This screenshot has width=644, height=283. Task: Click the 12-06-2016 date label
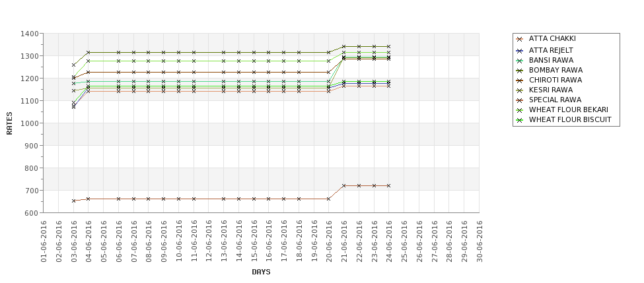pos(209,241)
